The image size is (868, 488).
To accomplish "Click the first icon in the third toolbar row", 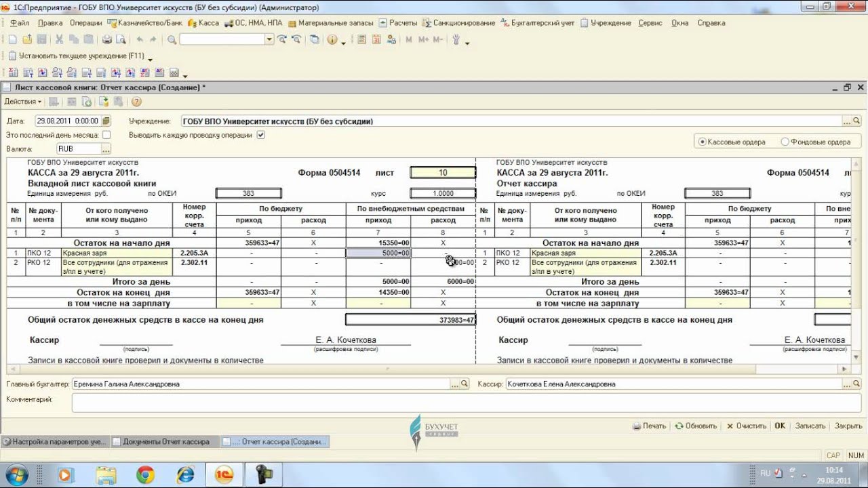I will click(12, 73).
